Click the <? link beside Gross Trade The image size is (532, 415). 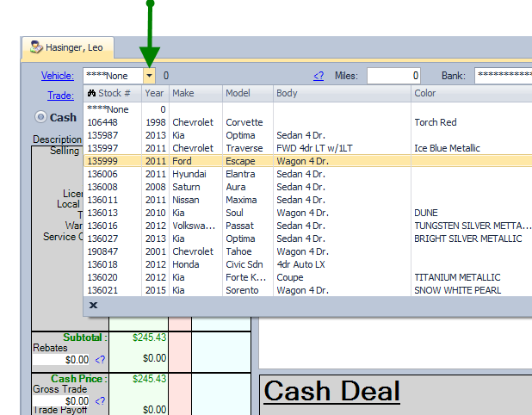(100, 400)
